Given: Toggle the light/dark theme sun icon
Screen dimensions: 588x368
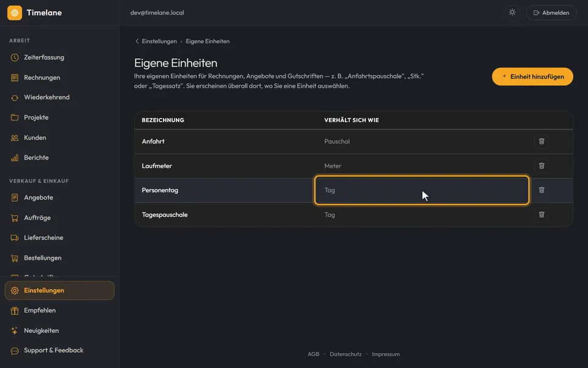Looking at the screenshot, I should coord(512,12).
